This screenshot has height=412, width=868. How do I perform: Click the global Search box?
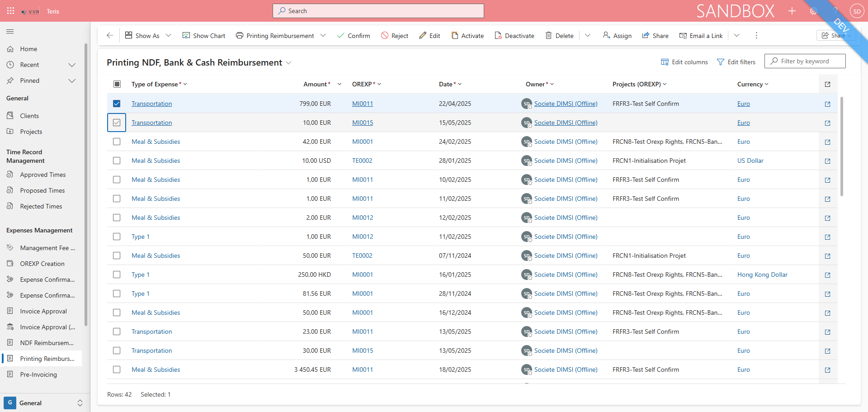pyautogui.click(x=378, y=11)
